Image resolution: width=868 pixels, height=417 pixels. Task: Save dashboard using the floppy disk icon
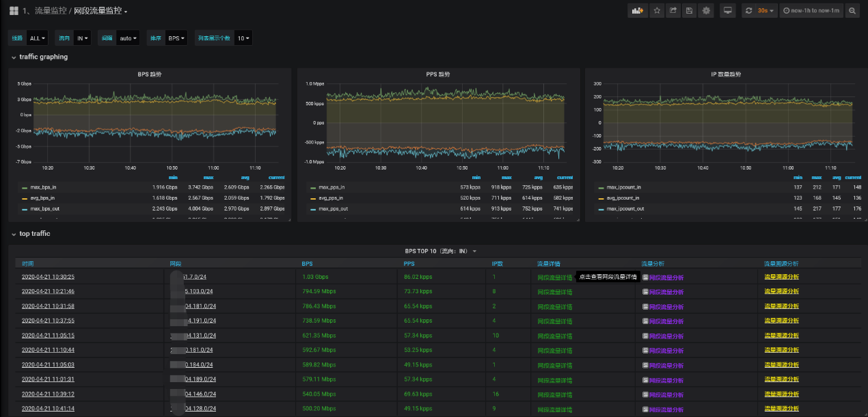(x=689, y=11)
